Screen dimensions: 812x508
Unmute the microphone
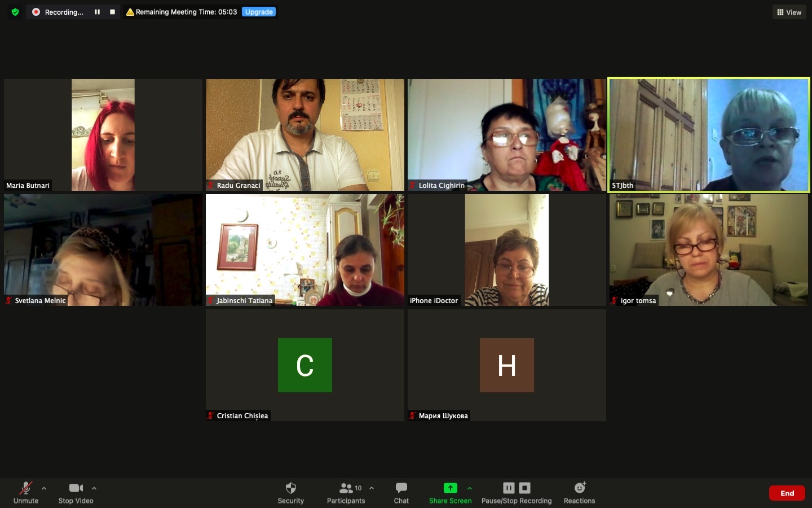pos(25,488)
